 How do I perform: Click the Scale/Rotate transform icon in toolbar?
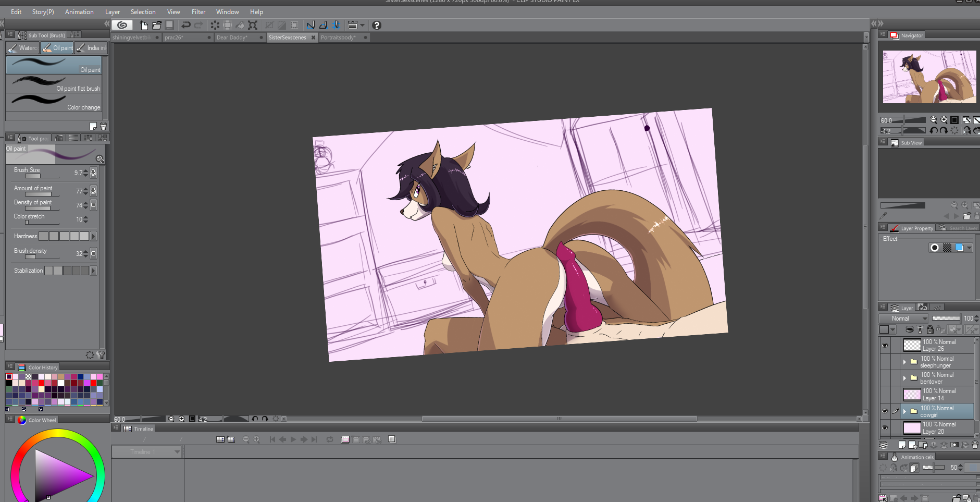[x=253, y=25]
